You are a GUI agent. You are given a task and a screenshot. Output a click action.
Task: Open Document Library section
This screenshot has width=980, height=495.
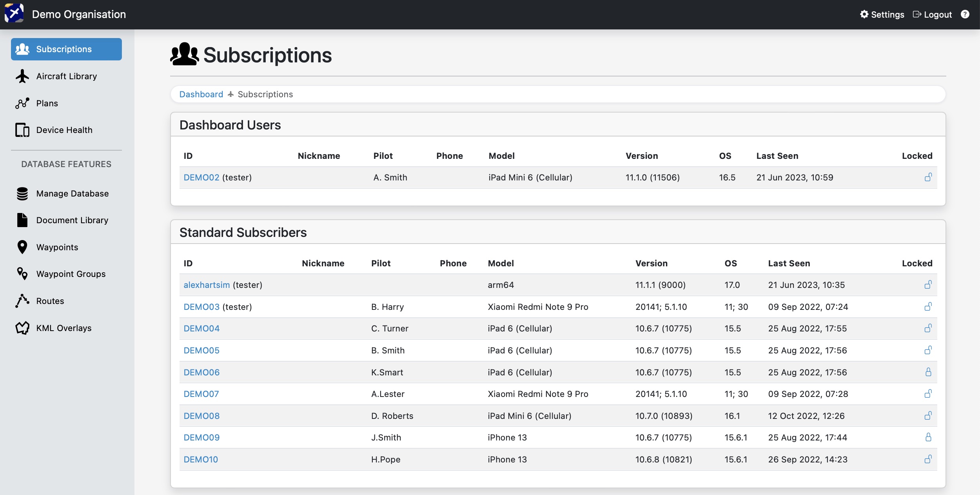pyautogui.click(x=66, y=220)
